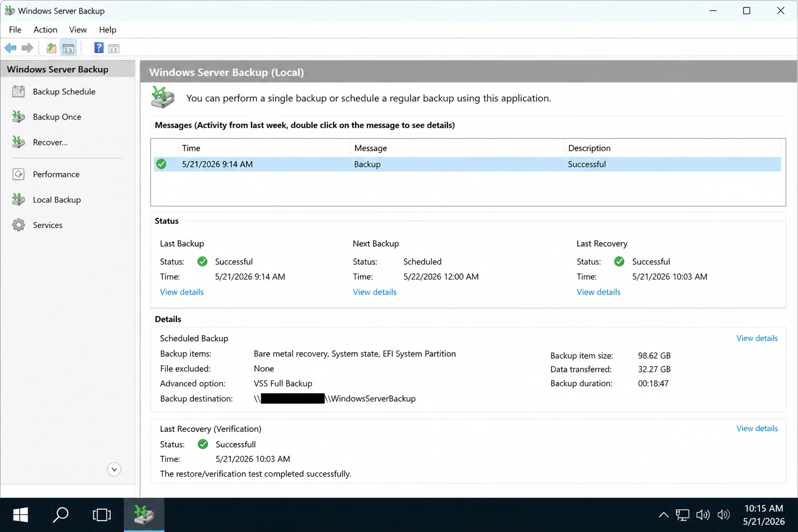Click the green success icon in message row
Viewport: 798px width, 532px height.
point(162,164)
